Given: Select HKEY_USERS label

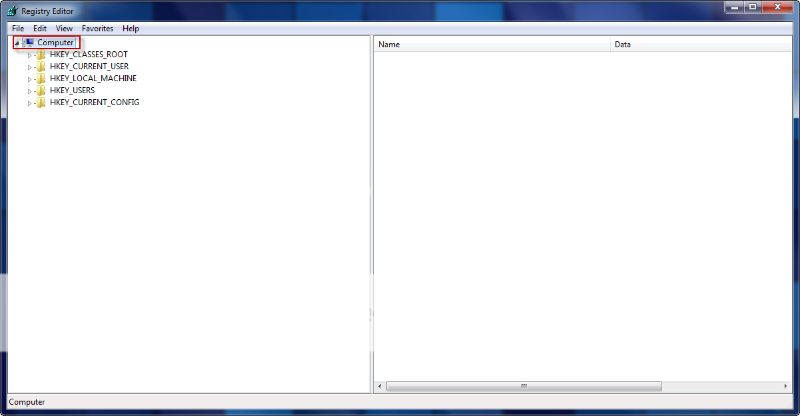Looking at the screenshot, I should click(72, 90).
